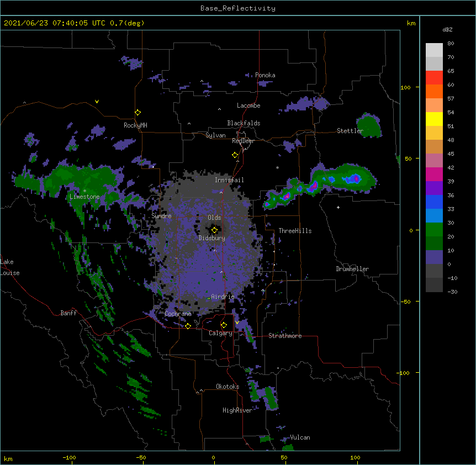Select the magenta 39–42 dBZ legend color
This screenshot has width=476, height=465.
pyautogui.click(x=434, y=174)
